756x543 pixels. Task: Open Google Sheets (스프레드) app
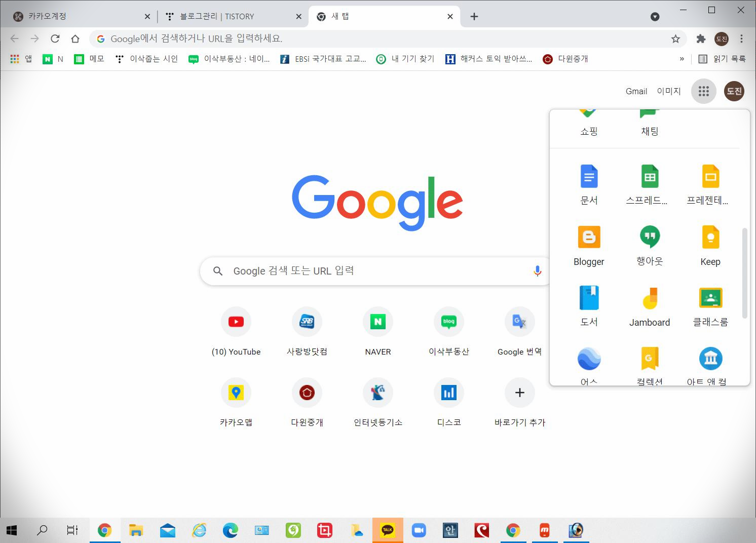pyautogui.click(x=650, y=185)
